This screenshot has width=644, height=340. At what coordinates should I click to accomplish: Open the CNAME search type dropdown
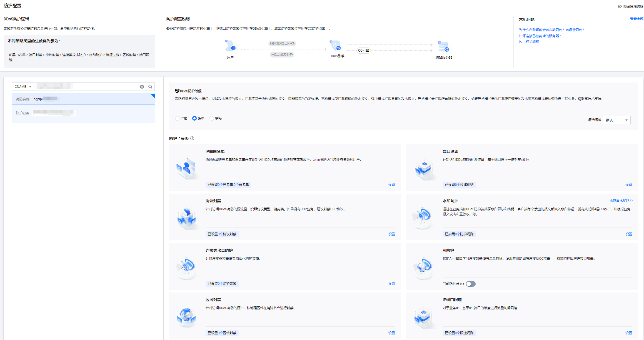coord(23,87)
